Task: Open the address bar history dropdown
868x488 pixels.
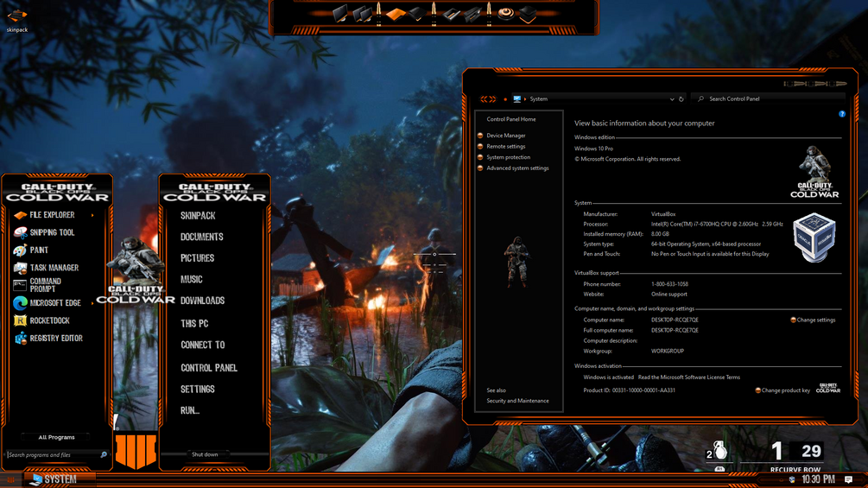Action: click(x=672, y=99)
